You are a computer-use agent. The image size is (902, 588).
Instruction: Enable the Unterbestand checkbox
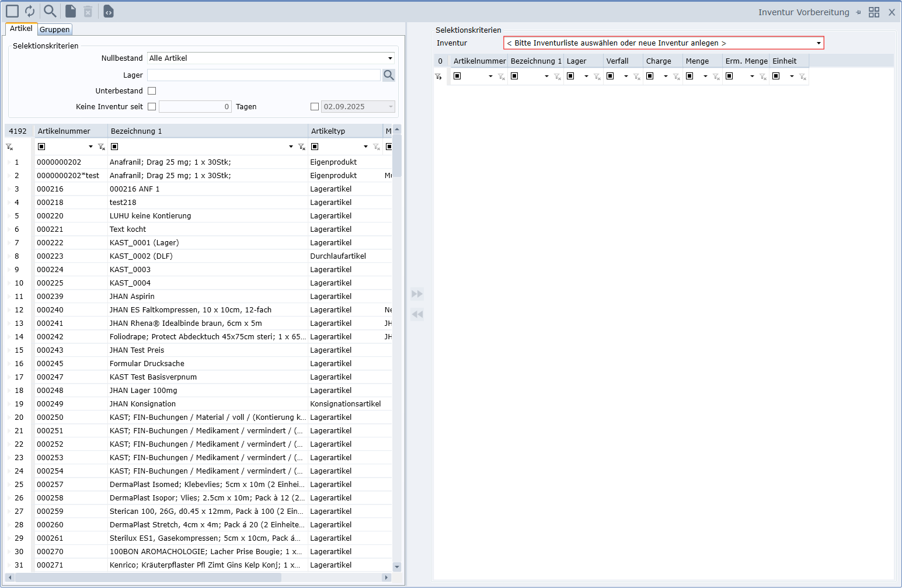(152, 91)
